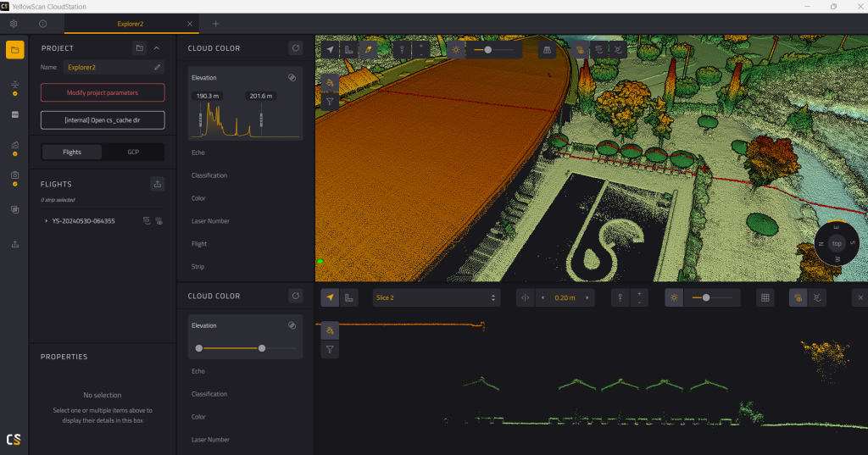This screenshot has height=455, width=868.
Task: Add a new tab with plus button
Action: tap(216, 24)
